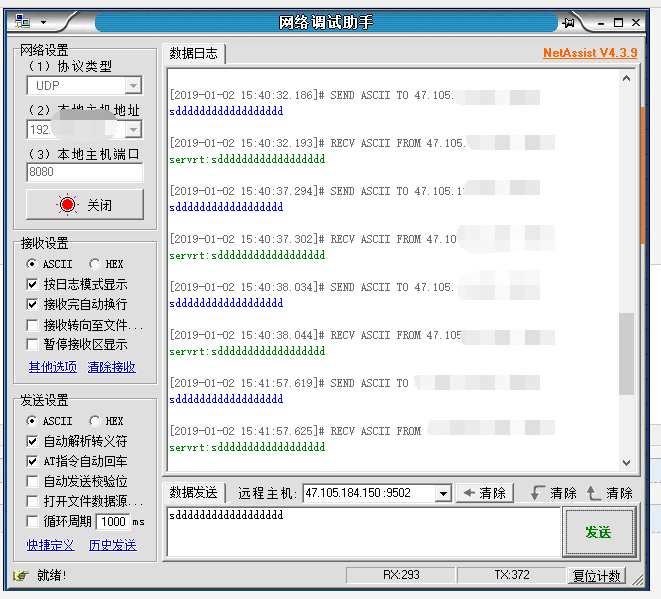Open the NetAssist V4.3.9 link

590,53
